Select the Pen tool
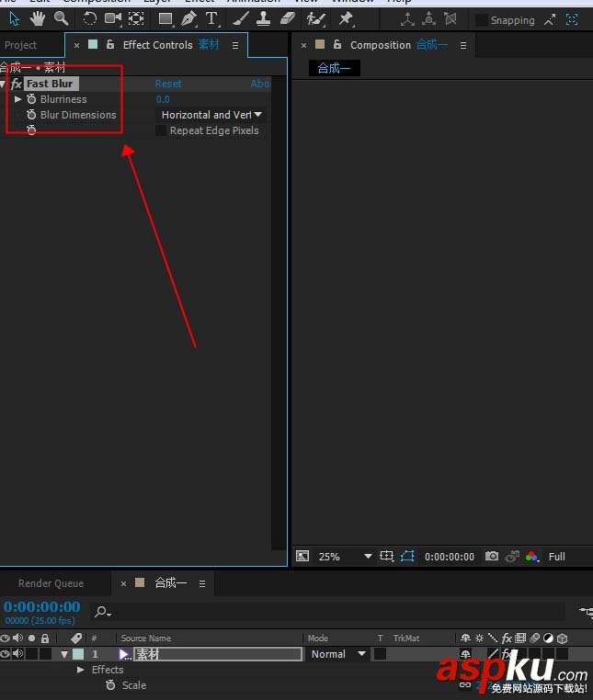The width and height of the screenshot is (593, 700). click(188, 18)
